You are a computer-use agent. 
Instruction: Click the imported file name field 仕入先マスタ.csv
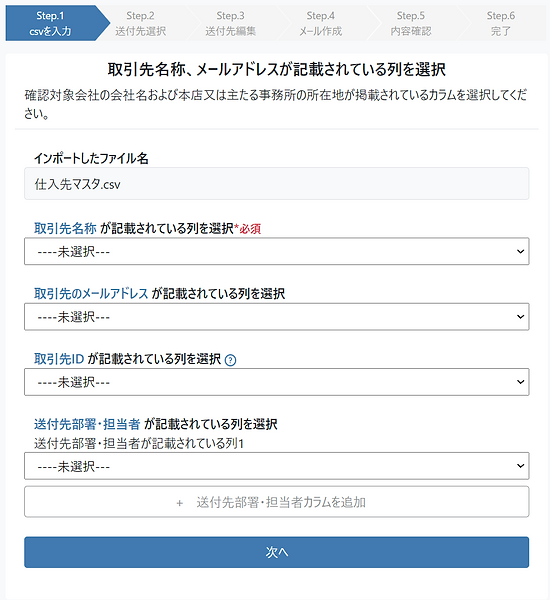point(276,184)
